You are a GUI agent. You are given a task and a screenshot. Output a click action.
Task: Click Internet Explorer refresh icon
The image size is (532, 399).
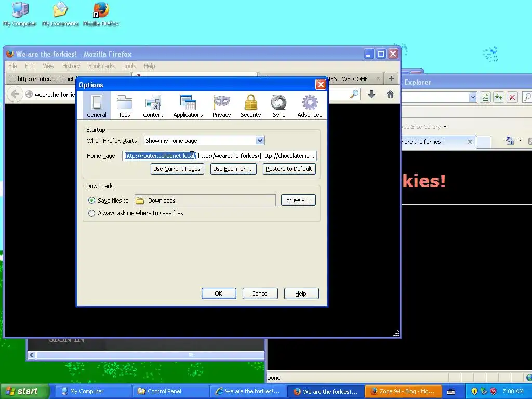[x=499, y=97]
